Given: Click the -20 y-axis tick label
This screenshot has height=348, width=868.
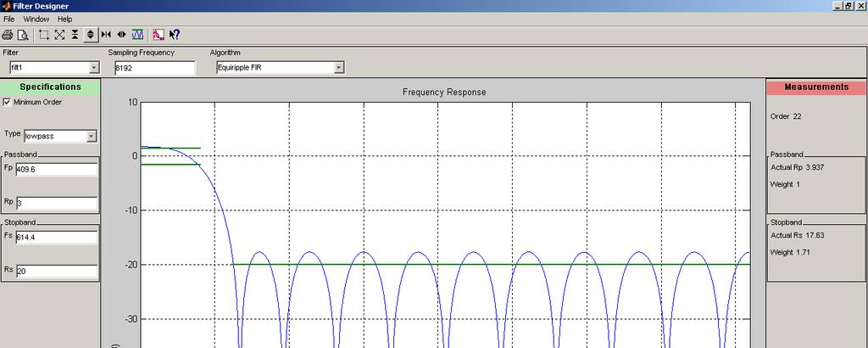Looking at the screenshot, I should (x=131, y=265).
